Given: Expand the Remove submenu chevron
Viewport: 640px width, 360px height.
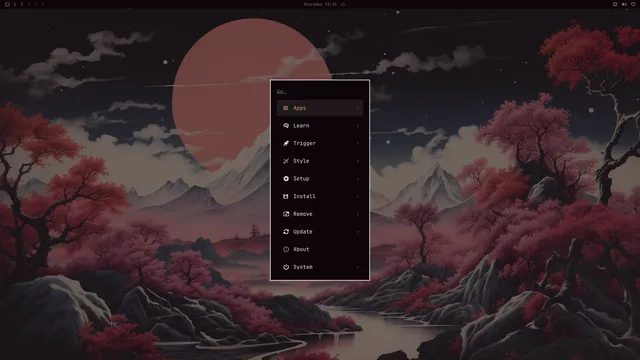Looking at the screenshot, I should pos(358,214).
